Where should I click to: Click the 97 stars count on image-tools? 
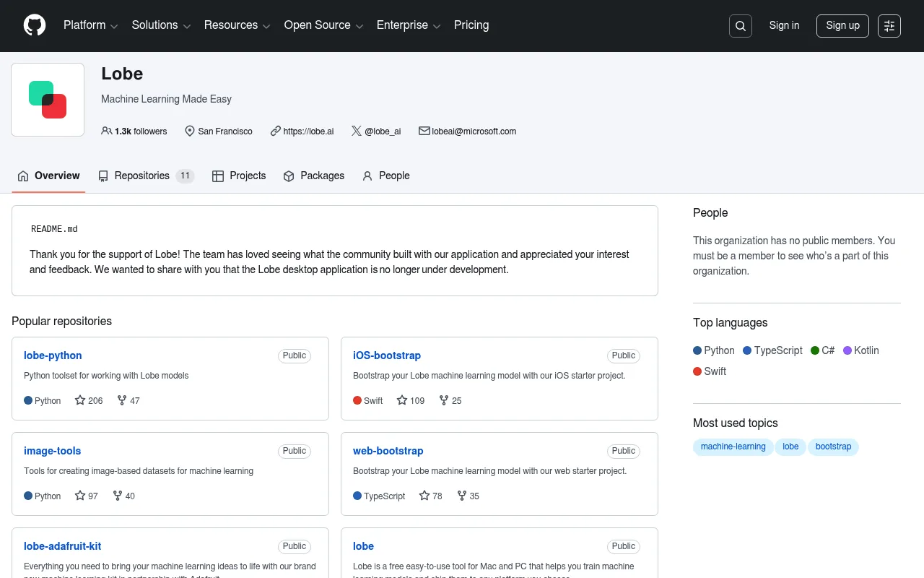93,496
